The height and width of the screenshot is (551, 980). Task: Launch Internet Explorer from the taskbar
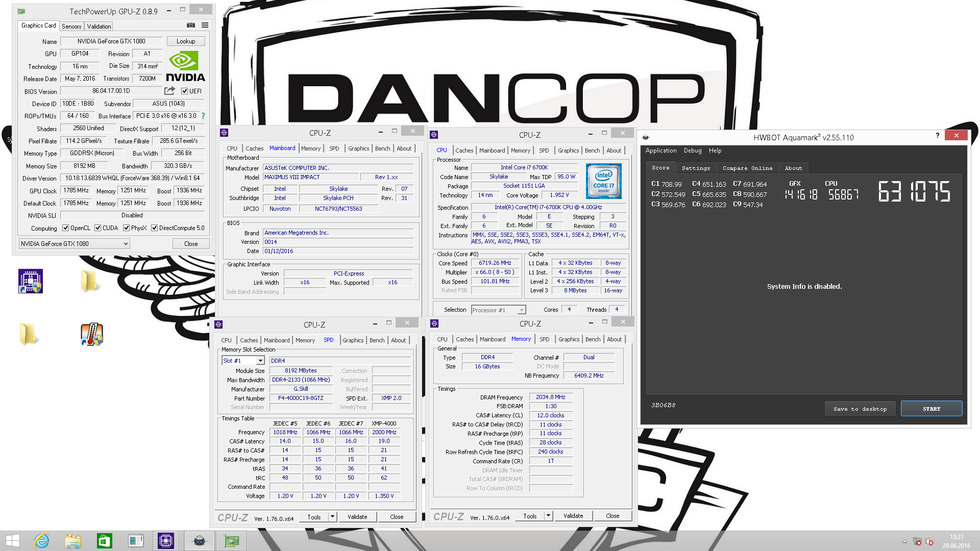[x=41, y=541]
